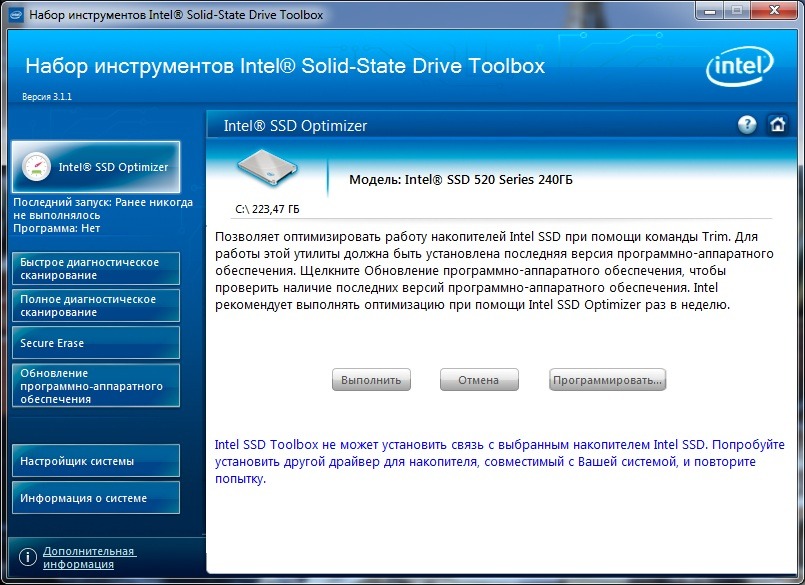Go to home screen via house icon

click(777, 124)
